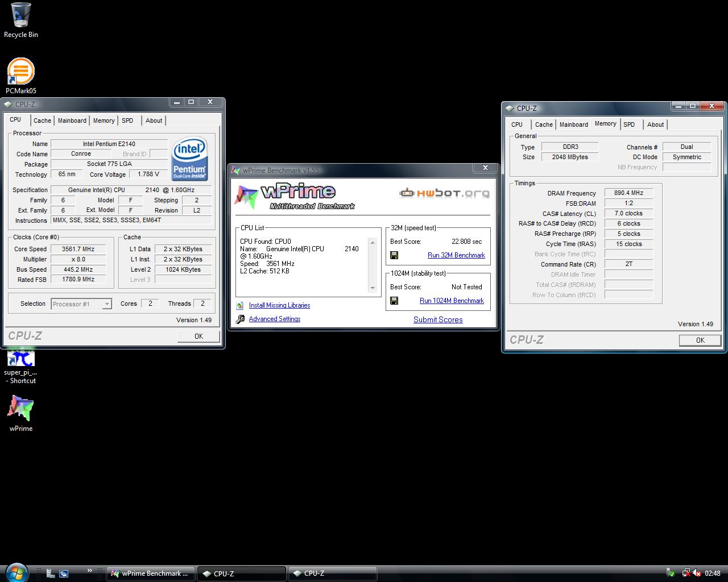Click the Advanced Settings wrench icon
This screenshot has width=728, height=582.
240,319
